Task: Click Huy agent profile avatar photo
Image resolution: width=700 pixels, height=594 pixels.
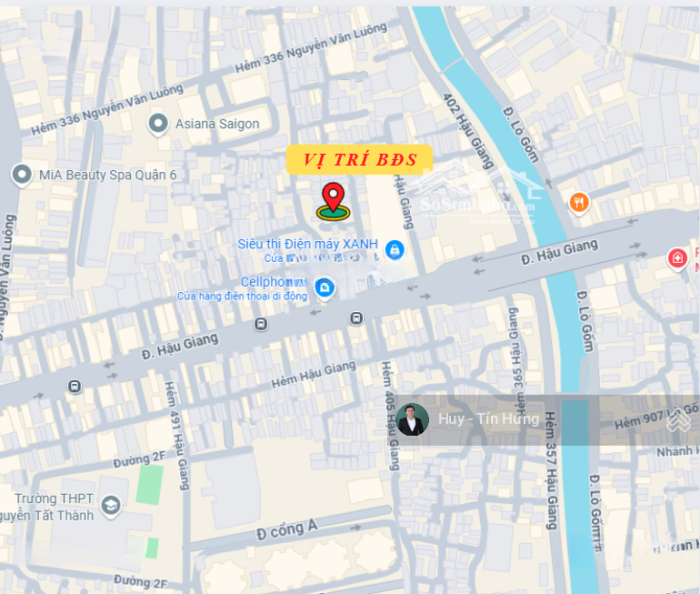Action: tap(412, 419)
